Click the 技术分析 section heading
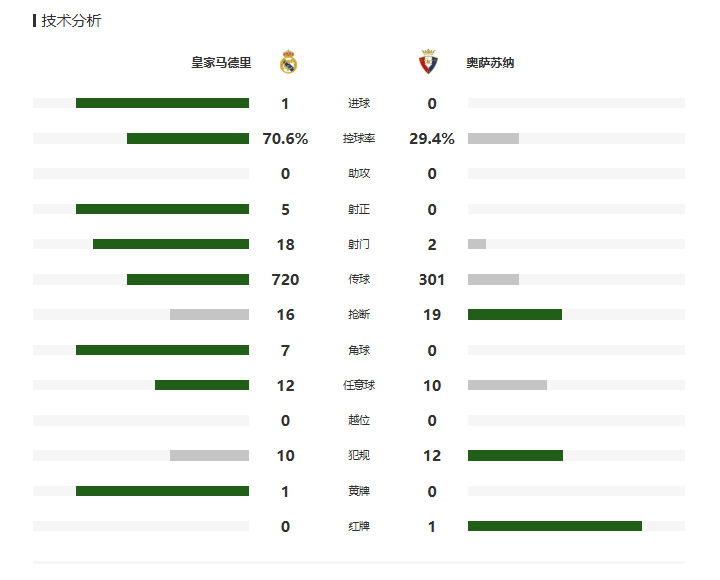This screenshot has height=580, width=720. tap(71, 21)
